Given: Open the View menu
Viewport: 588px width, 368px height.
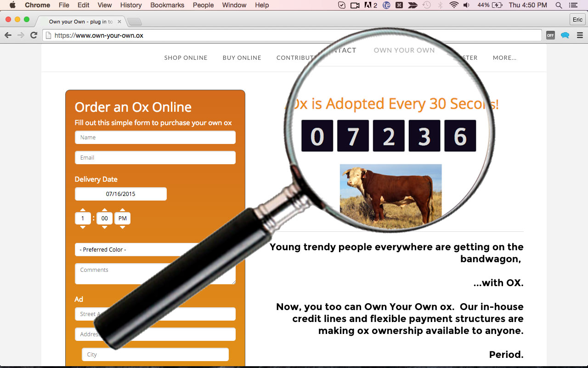Looking at the screenshot, I should 105,5.
